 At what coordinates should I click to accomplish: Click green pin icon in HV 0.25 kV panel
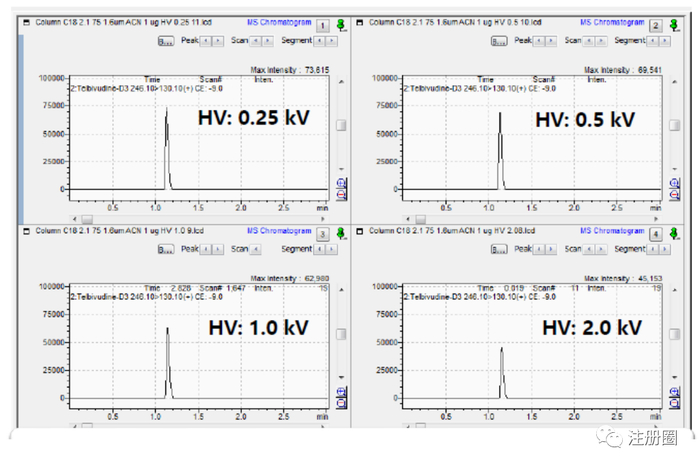342,25
